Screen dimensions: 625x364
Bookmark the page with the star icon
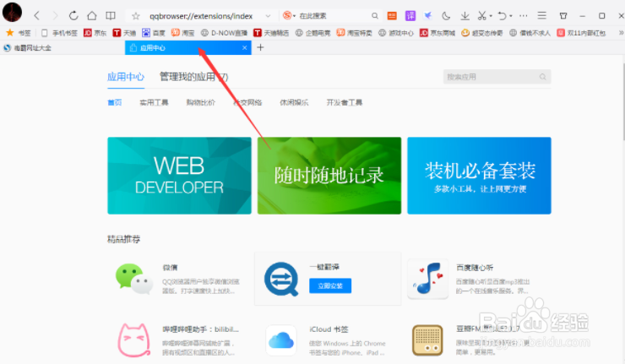pyautogui.click(x=136, y=16)
